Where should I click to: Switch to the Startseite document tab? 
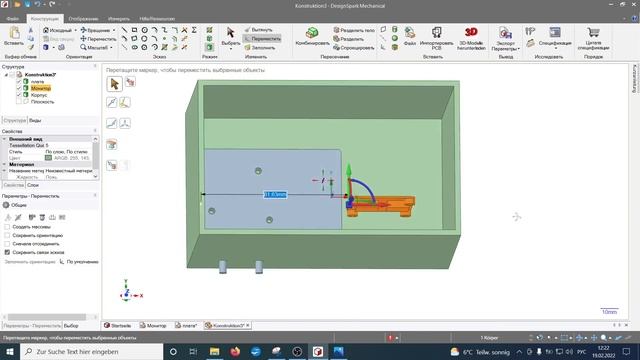pyautogui.click(x=118, y=325)
